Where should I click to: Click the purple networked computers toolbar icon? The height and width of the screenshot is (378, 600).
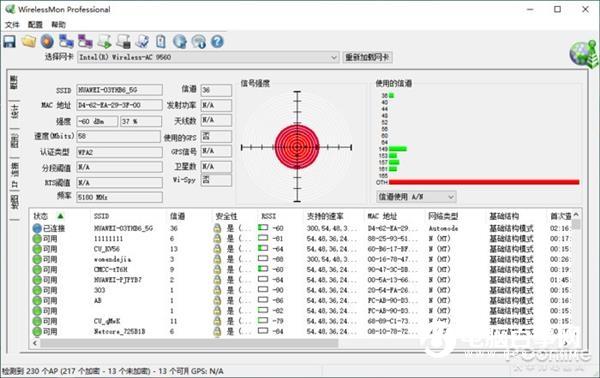click(85, 41)
